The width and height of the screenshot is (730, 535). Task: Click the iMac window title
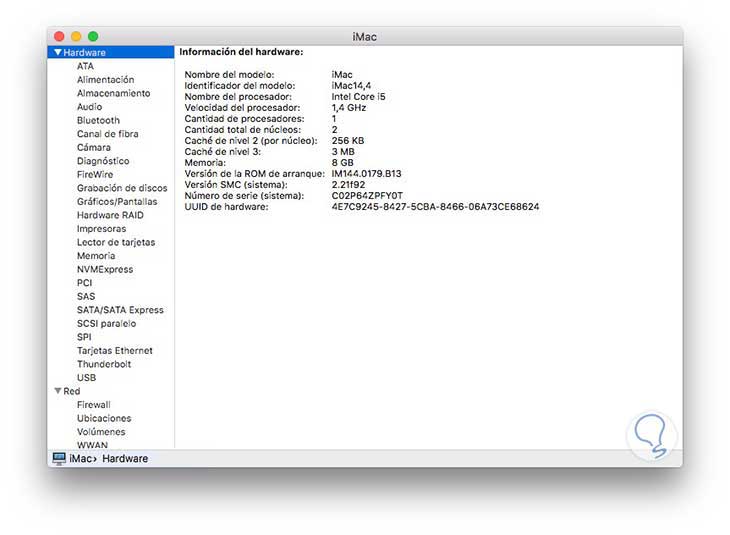coord(365,36)
